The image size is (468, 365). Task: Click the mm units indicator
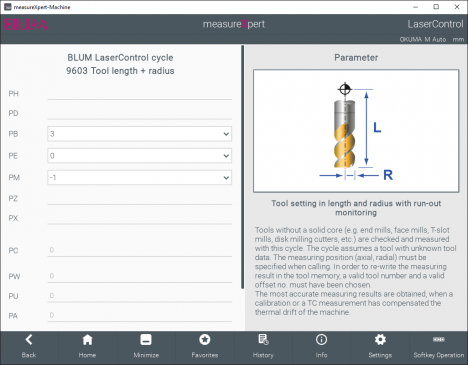[x=458, y=39]
